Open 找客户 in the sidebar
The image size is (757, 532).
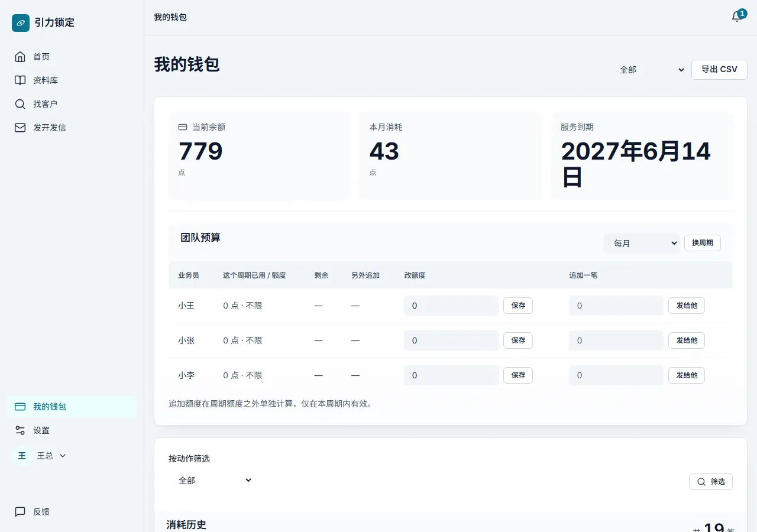point(72,104)
